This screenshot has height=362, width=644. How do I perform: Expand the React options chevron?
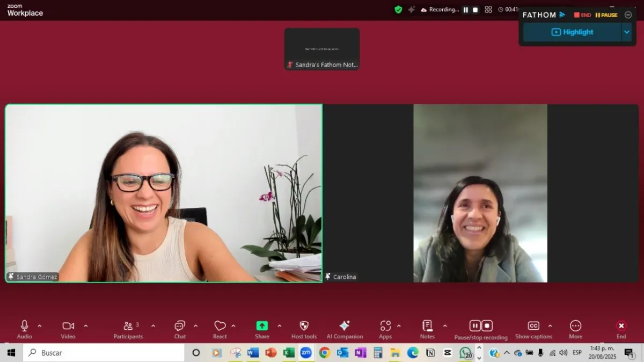tap(233, 326)
